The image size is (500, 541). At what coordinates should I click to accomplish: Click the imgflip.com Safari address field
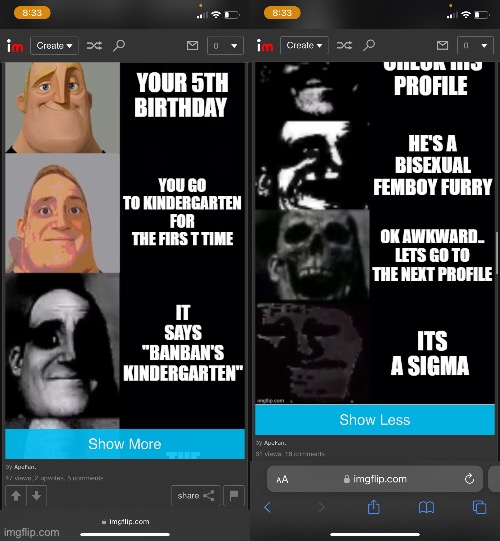pos(375,479)
